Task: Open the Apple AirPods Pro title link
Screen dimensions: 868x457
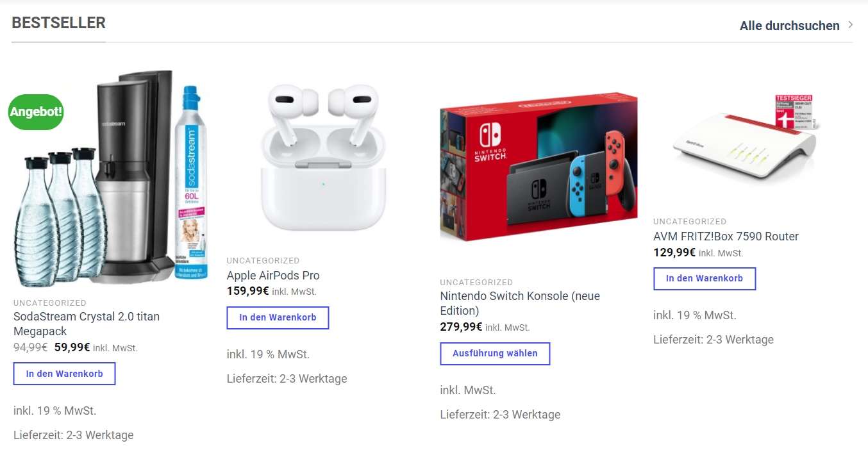Action: coord(273,276)
